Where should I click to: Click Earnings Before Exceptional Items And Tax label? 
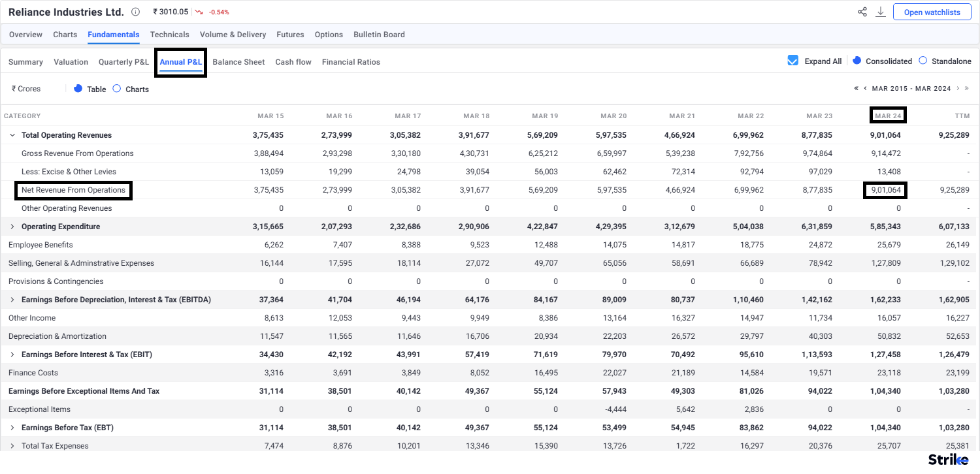pos(84,391)
